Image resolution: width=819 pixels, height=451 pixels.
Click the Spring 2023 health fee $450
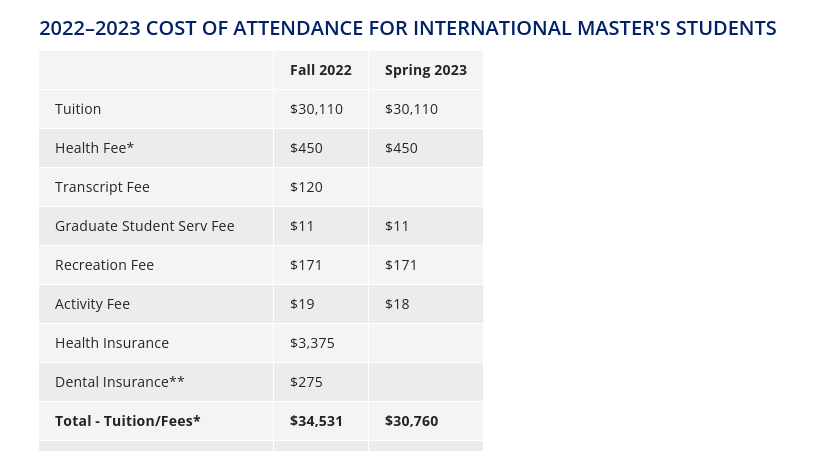click(401, 148)
